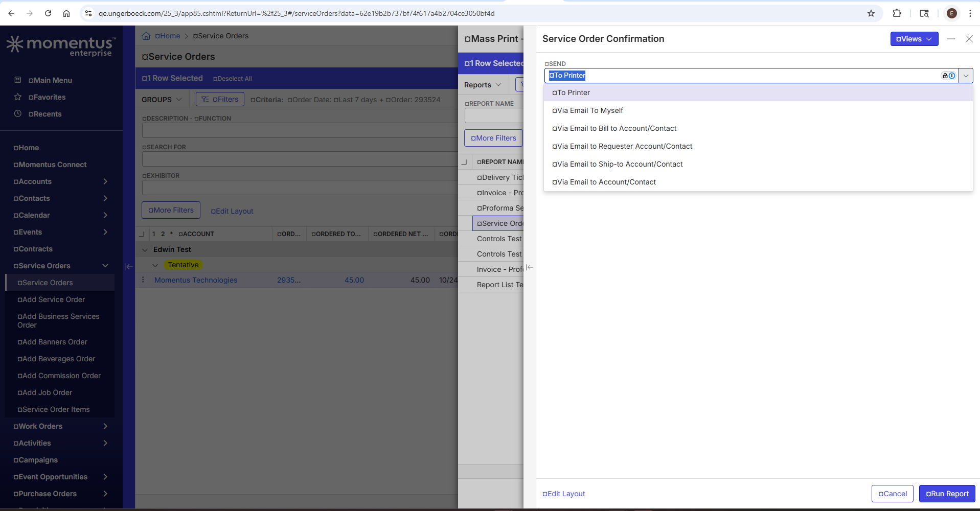This screenshot has width=980, height=511.
Task: Choose Via Email to Requester Account/Contact
Action: pyautogui.click(x=758, y=146)
